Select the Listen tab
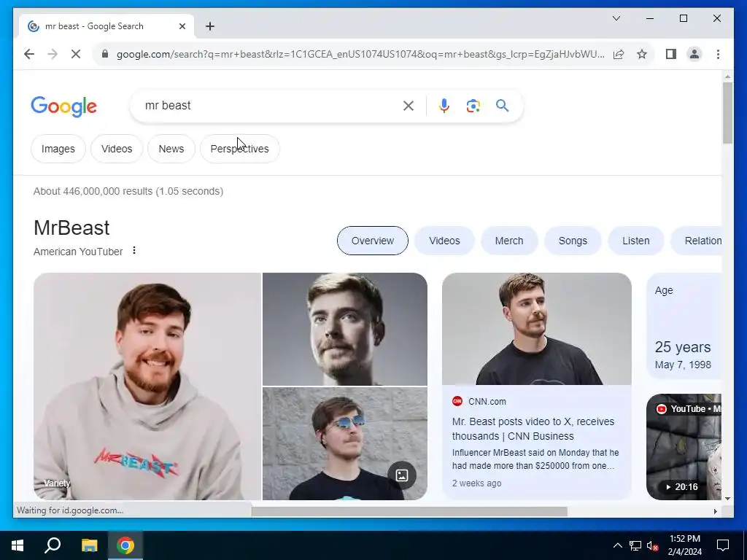Viewport: 747px width, 560px height. tap(636, 241)
